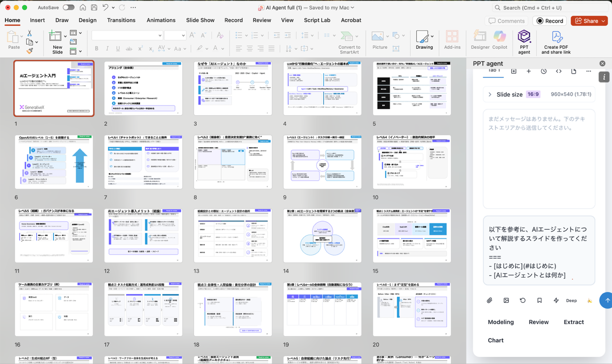This screenshot has width=612, height=364.
Task: Click the PPT agent message text area
Action: [x=539, y=250]
